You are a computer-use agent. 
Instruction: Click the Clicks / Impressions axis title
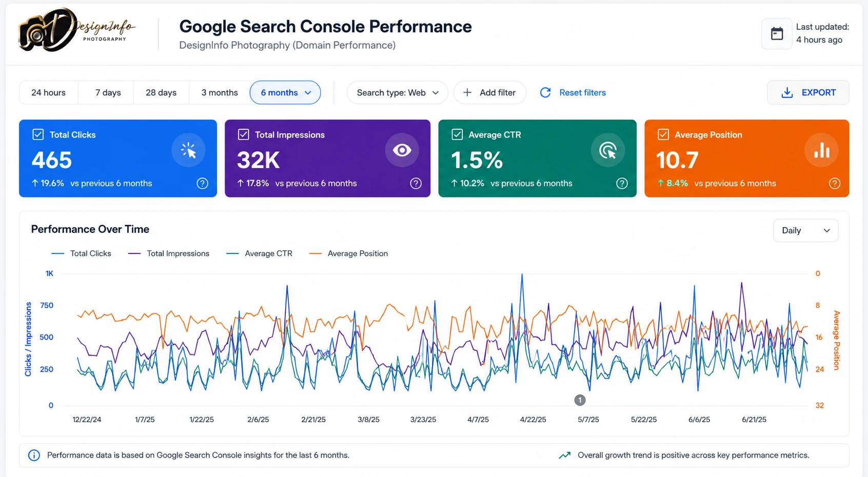pos(28,339)
